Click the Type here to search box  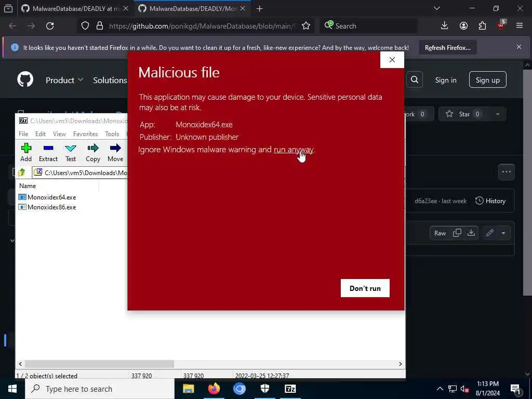(x=100, y=389)
